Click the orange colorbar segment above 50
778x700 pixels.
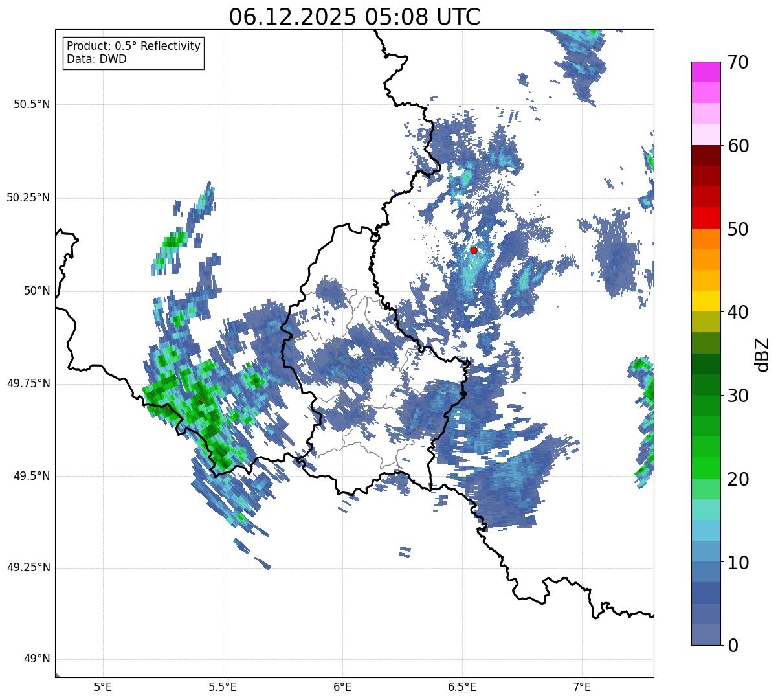pos(706,239)
